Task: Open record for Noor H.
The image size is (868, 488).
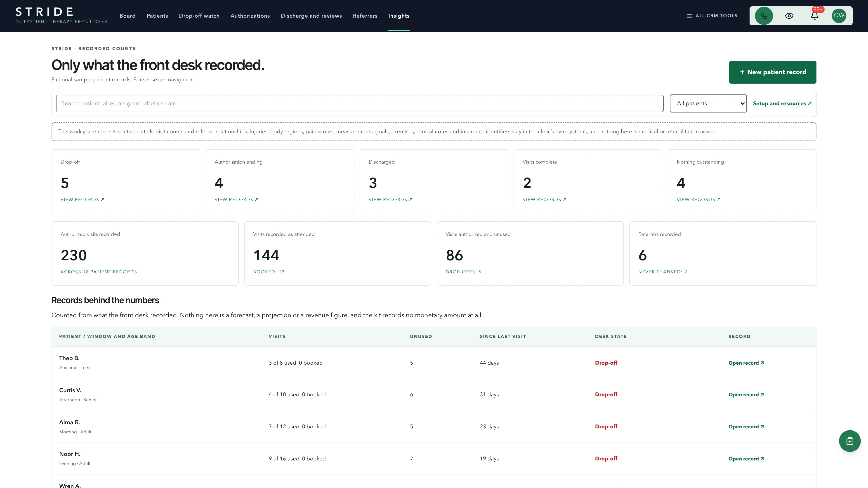Action: click(x=746, y=458)
